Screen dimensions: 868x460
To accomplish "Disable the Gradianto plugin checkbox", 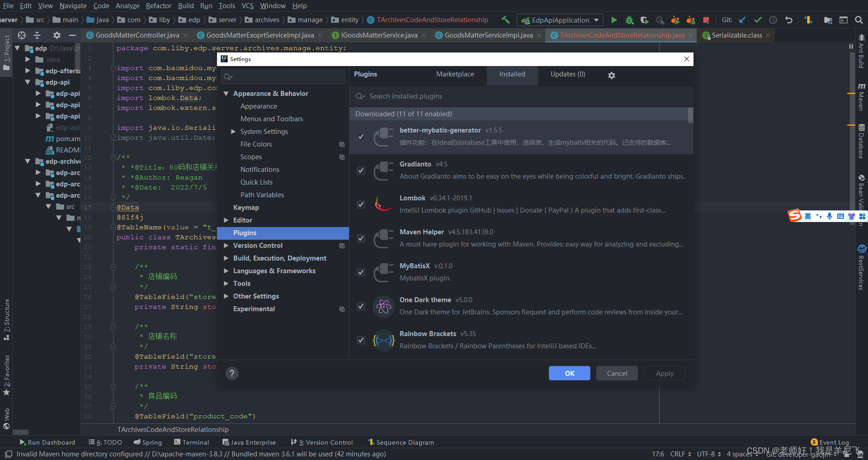I will pyautogui.click(x=361, y=171).
